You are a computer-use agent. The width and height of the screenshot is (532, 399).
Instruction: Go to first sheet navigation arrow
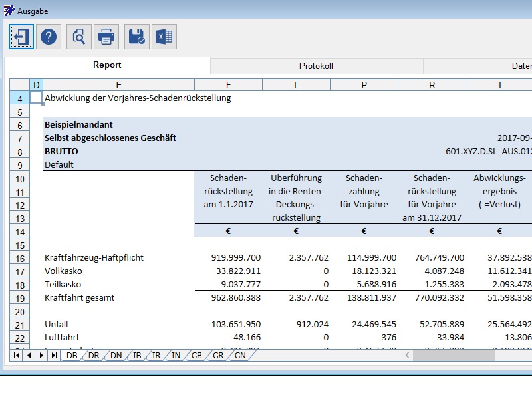tap(16, 356)
